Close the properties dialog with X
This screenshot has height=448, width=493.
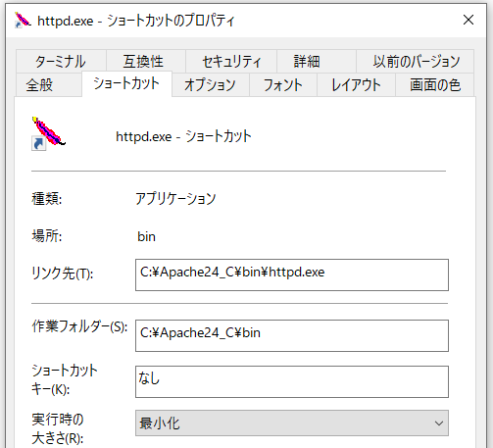[x=468, y=20]
